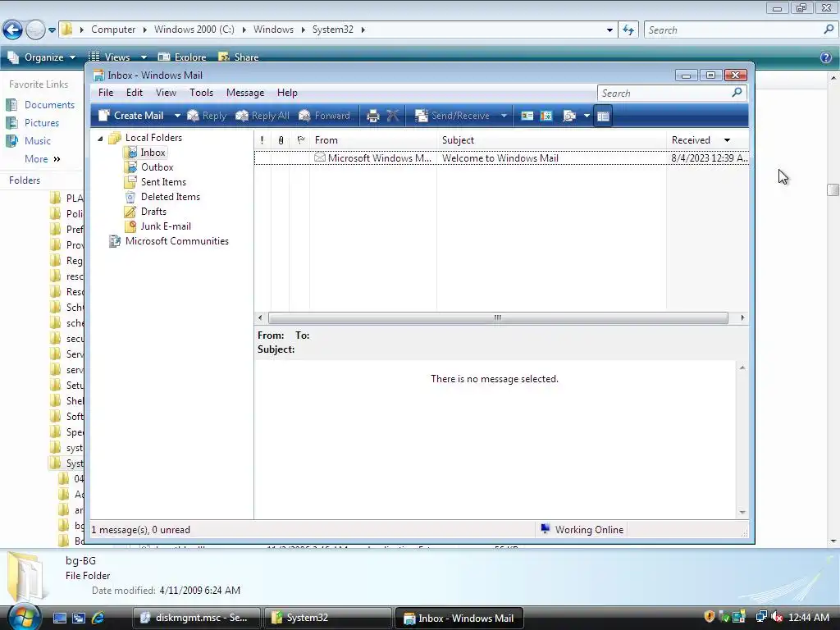Click the message list horizontal scrollbar
The image size is (840, 630).
tap(498, 317)
